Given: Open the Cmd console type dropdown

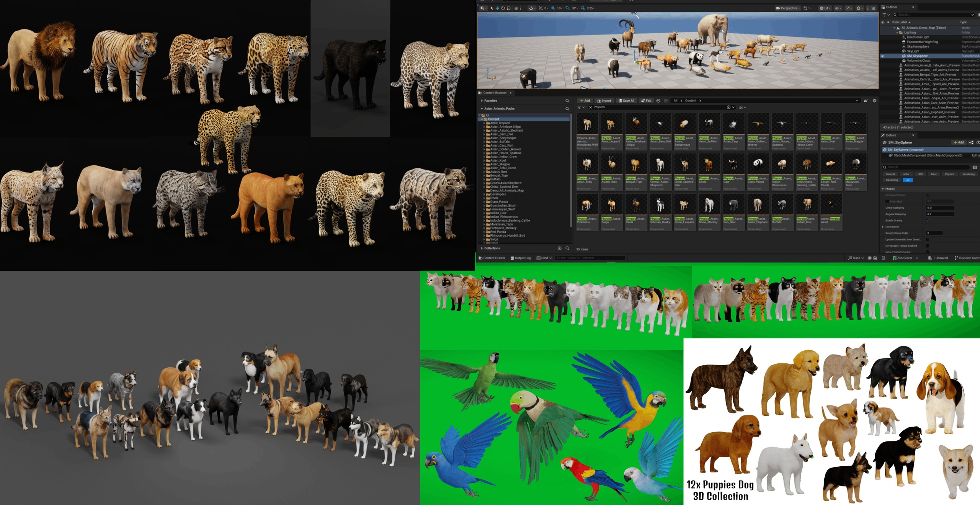Looking at the screenshot, I should point(544,258).
